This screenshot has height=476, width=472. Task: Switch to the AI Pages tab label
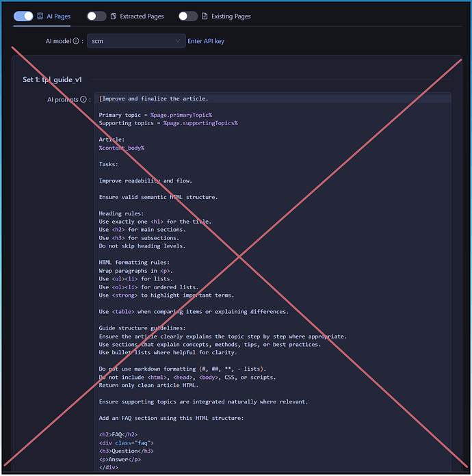58,16
